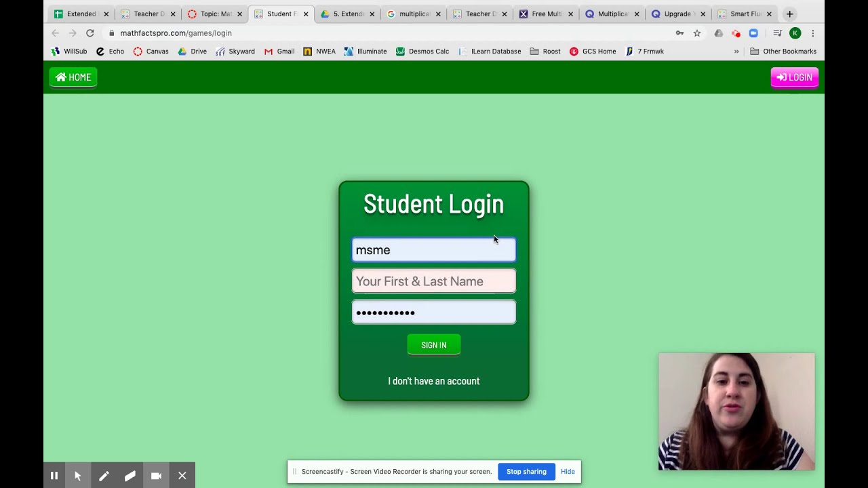The width and height of the screenshot is (868, 488).
Task: Toggle the embedded webcam in Screencastify toolbar
Action: click(156, 476)
